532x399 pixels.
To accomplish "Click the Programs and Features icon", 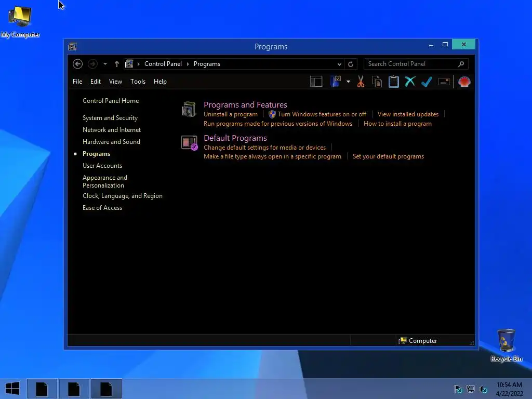I will (x=189, y=109).
